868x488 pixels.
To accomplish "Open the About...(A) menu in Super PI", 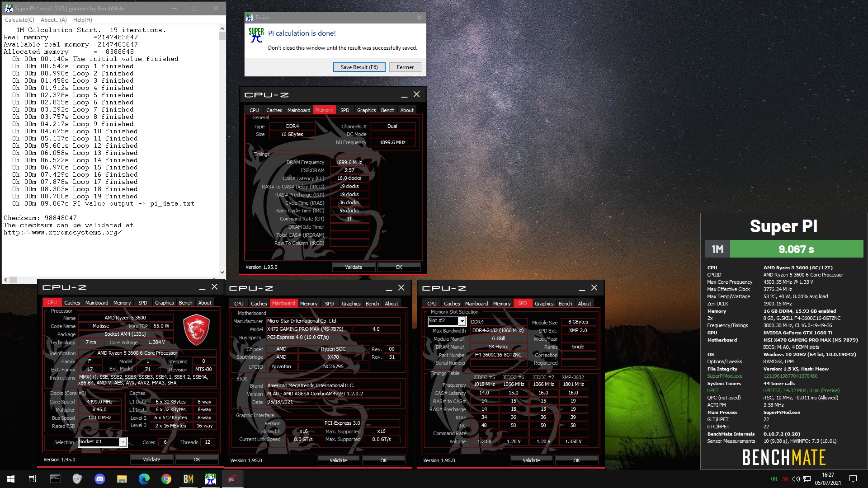I will click(x=54, y=20).
